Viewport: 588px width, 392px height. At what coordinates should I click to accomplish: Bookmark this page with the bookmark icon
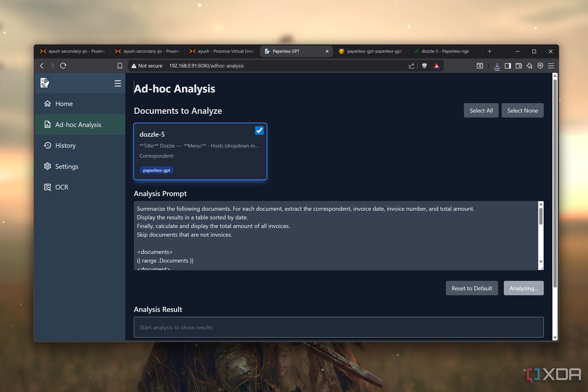[120, 66]
